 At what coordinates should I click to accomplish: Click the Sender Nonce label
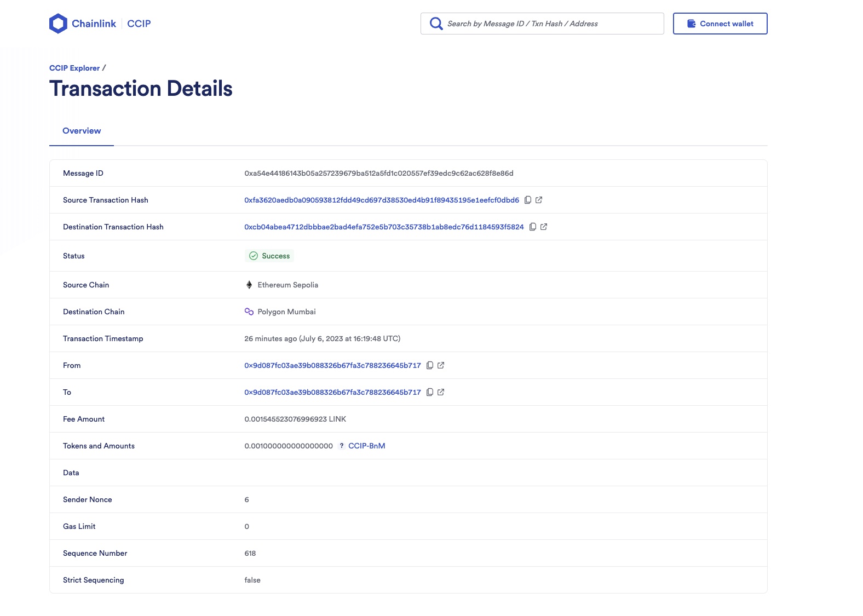(88, 499)
